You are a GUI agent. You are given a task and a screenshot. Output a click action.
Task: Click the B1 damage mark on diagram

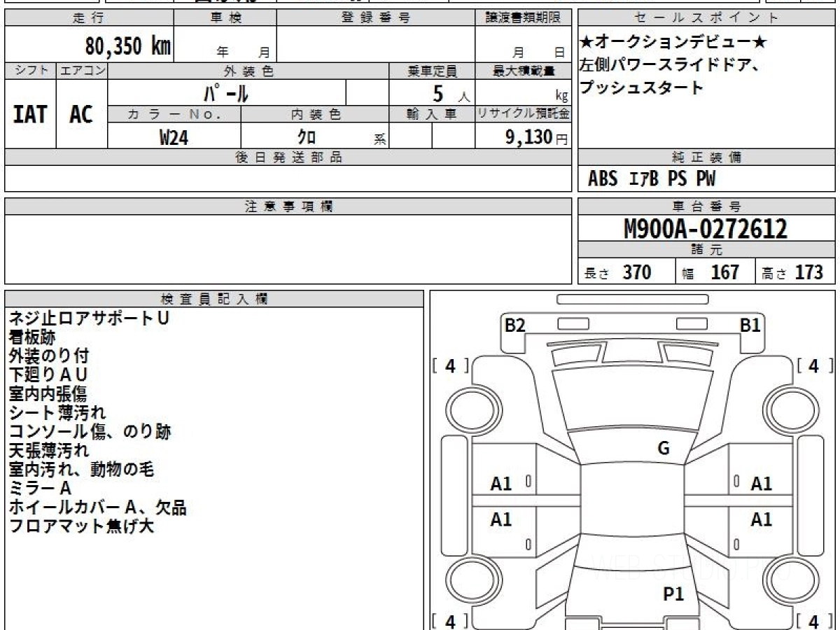(x=750, y=325)
